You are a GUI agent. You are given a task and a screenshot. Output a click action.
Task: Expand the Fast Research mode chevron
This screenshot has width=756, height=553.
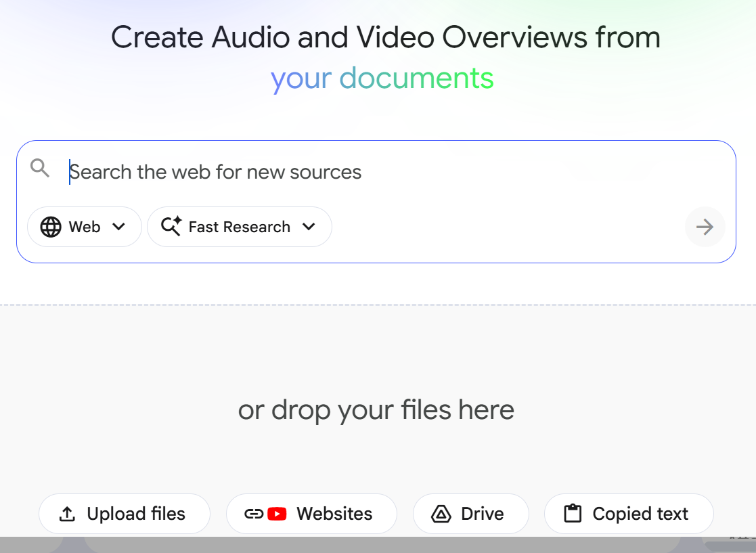[x=309, y=227]
